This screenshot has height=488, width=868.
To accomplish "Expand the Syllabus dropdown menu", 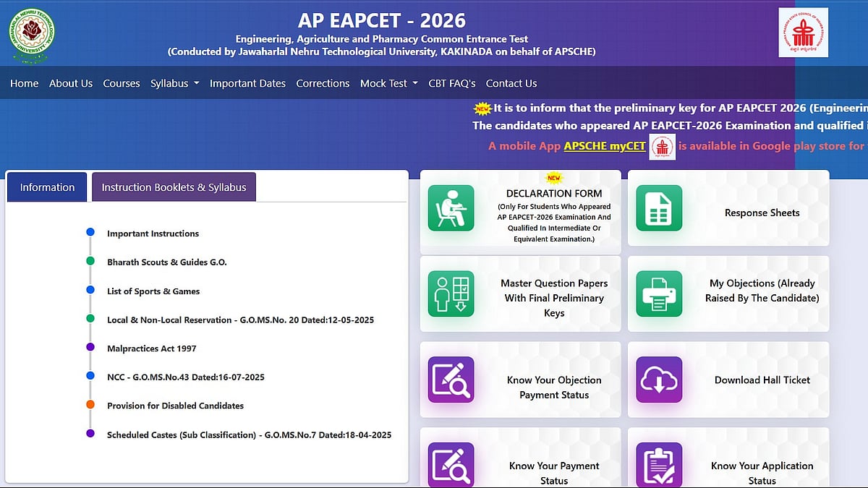I will (175, 83).
